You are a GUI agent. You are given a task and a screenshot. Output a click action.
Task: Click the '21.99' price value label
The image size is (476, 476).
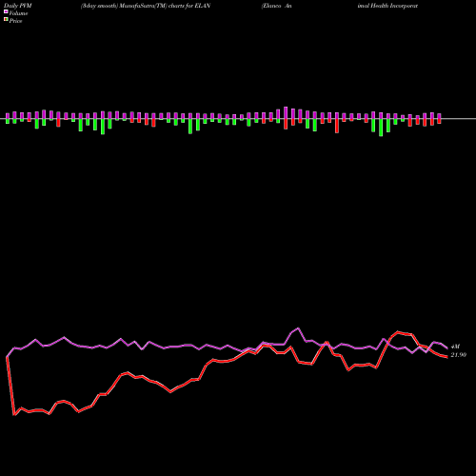459,355
